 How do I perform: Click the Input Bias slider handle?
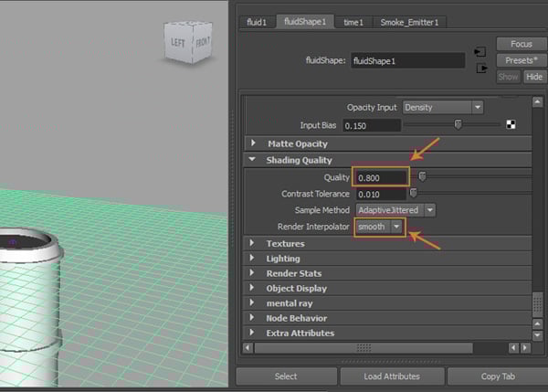pyautogui.click(x=458, y=124)
